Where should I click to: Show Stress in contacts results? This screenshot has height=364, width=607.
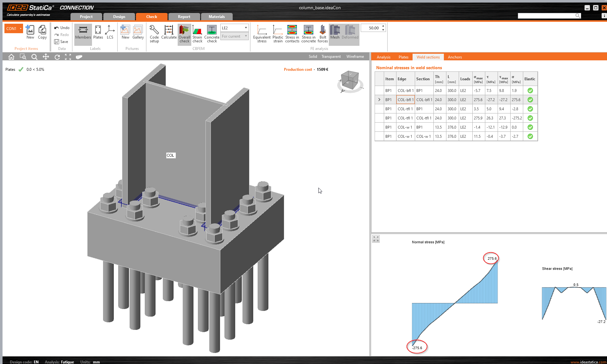(292, 30)
